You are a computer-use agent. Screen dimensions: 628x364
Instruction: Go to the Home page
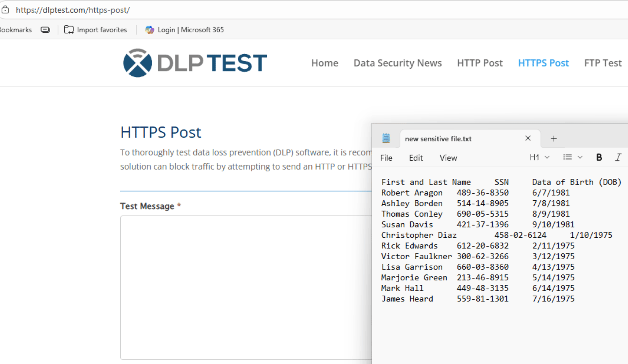(324, 63)
